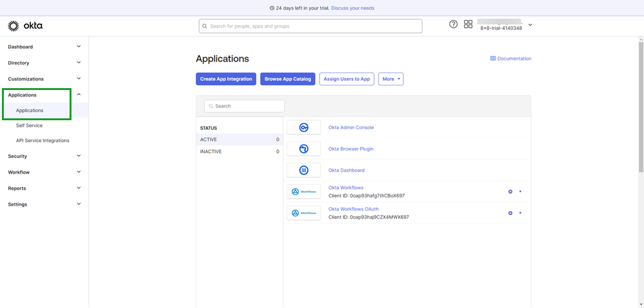This screenshot has height=308, width=644.
Task: Open the help question mark icon
Action: click(x=453, y=24)
